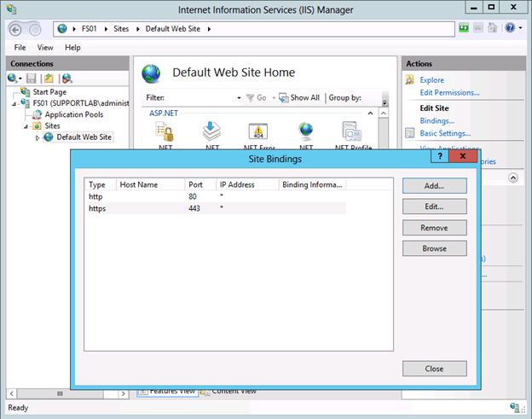The image size is (532, 419).
Task: Click the Add... button in Site Bindings
Action: (x=434, y=186)
